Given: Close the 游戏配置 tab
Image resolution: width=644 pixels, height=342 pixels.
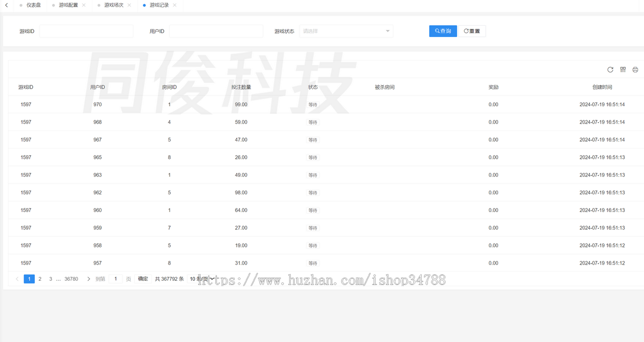Looking at the screenshot, I should (84, 5).
